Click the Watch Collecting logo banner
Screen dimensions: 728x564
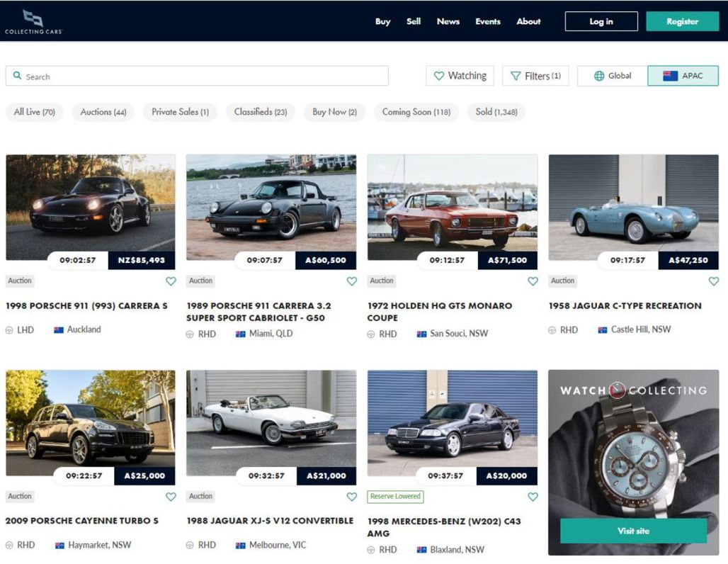(633, 390)
